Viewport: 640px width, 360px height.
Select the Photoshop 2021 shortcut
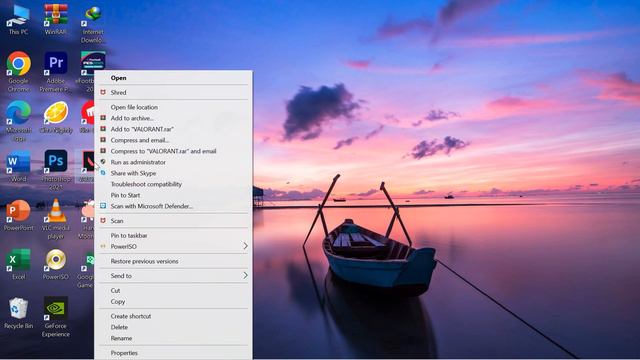(56, 170)
